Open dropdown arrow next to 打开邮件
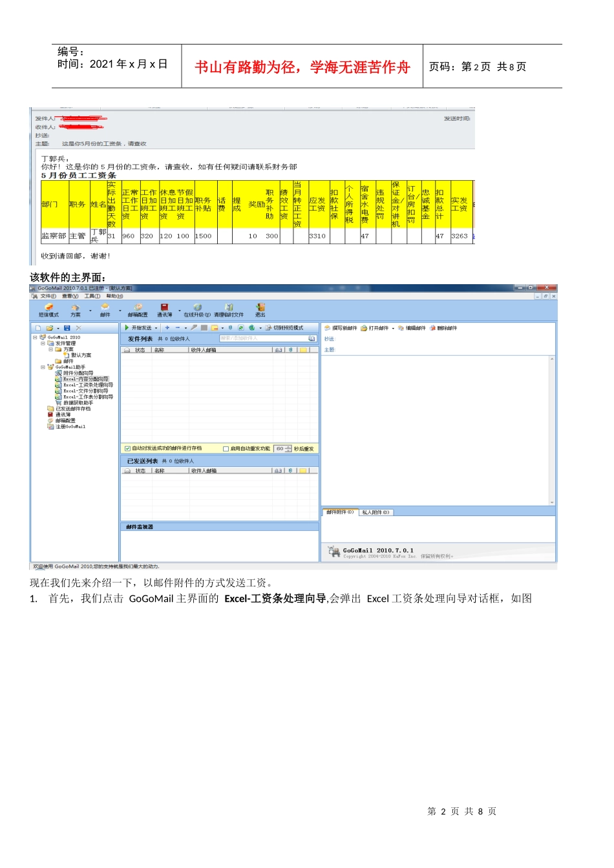 point(393,329)
